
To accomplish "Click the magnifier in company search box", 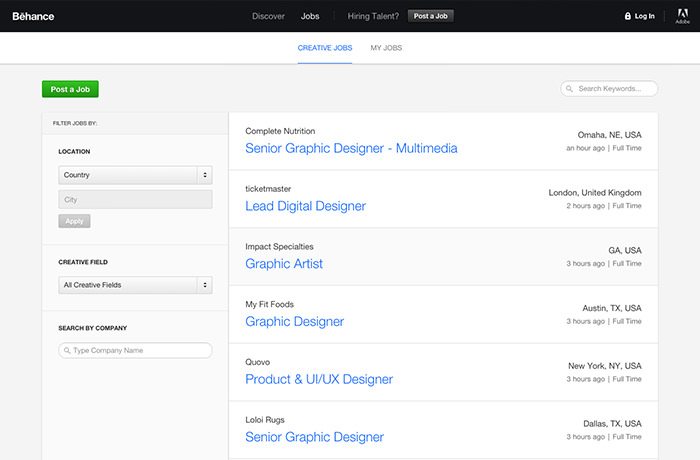I will click(x=67, y=351).
